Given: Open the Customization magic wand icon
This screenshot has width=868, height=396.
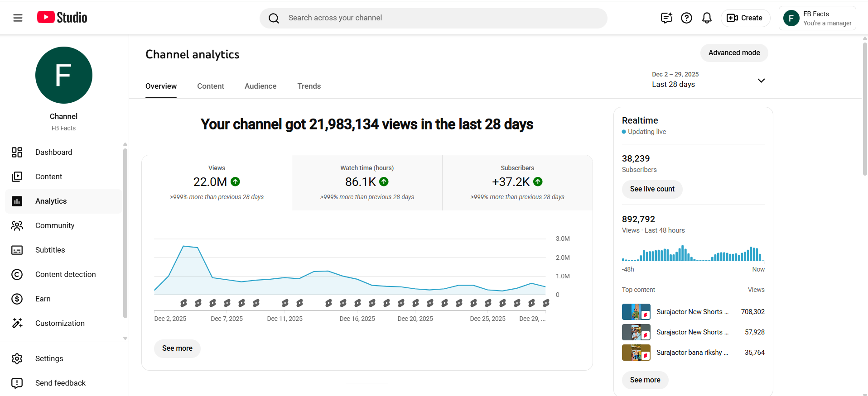Looking at the screenshot, I should [17, 323].
